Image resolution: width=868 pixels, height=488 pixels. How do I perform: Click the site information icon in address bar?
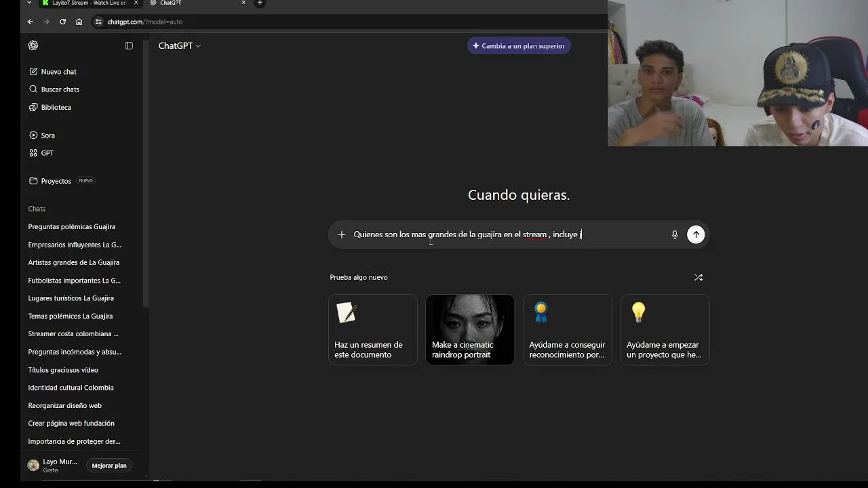[x=98, y=22]
